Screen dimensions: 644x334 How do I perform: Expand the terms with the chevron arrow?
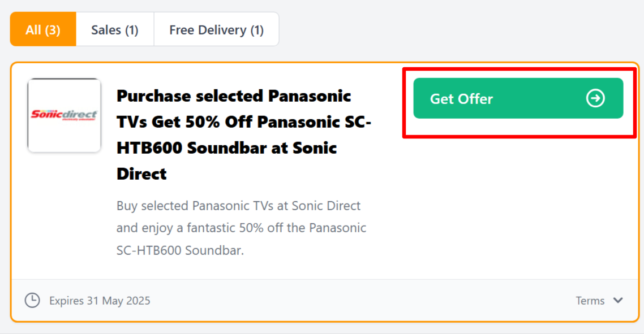pos(618,300)
